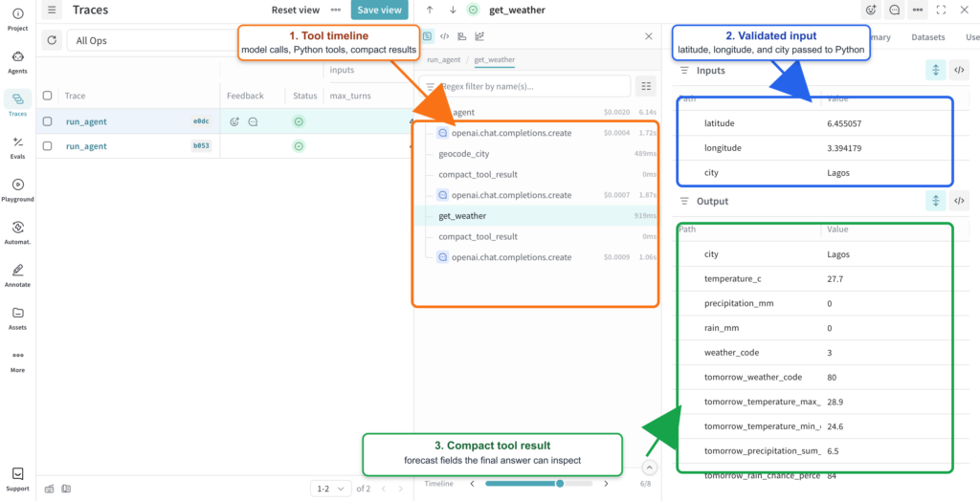Toggle the trace tree display options button
Viewport: 980px width, 501px height.
(646, 86)
